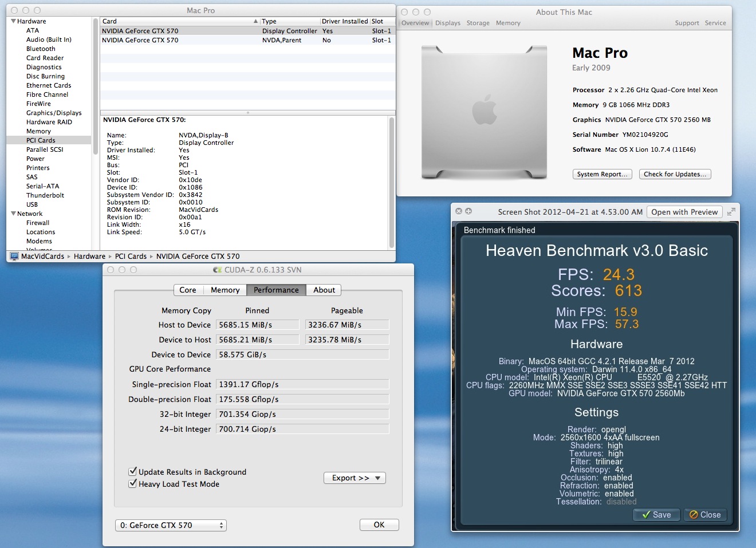Click the CUDA-Z NVIDIA title icon
Screen dimensions: 756x548
(218, 270)
